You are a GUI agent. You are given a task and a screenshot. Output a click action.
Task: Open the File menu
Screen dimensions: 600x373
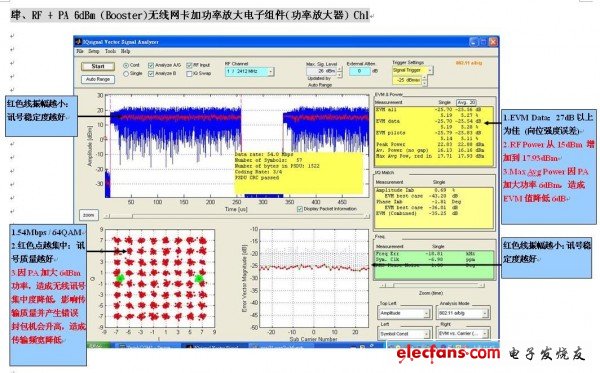(x=80, y=51)
